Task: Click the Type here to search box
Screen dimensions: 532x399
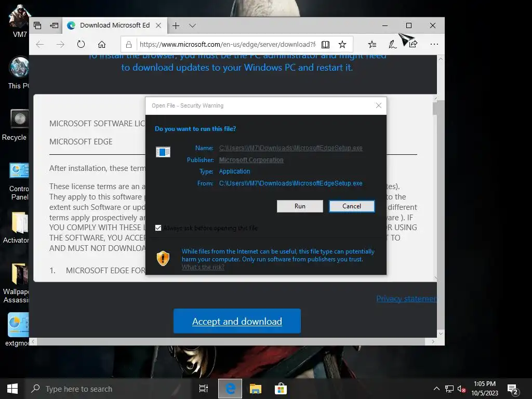Action: coord(109,389)
